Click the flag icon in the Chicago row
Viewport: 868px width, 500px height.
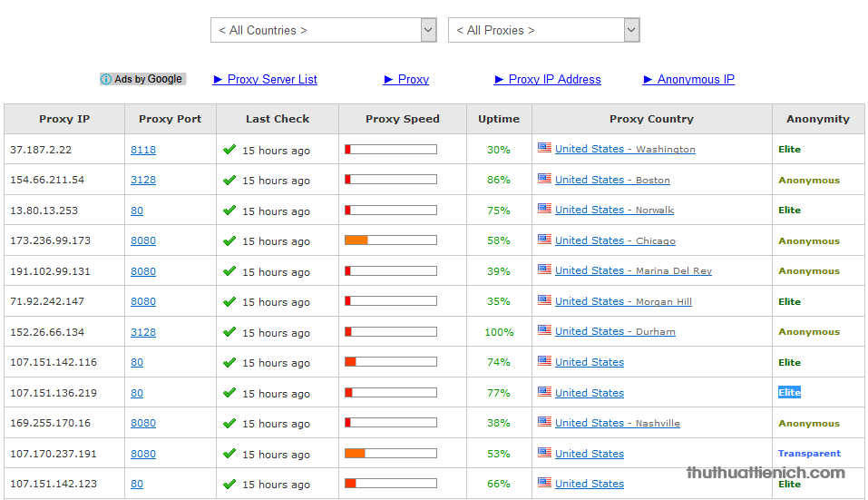click(544, 240)
